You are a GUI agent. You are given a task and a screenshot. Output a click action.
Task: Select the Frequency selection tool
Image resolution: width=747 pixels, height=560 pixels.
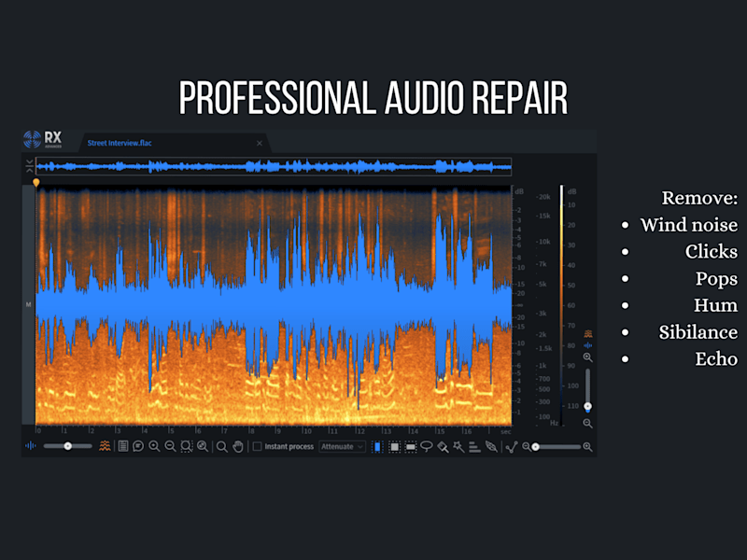tap(410, 447)
